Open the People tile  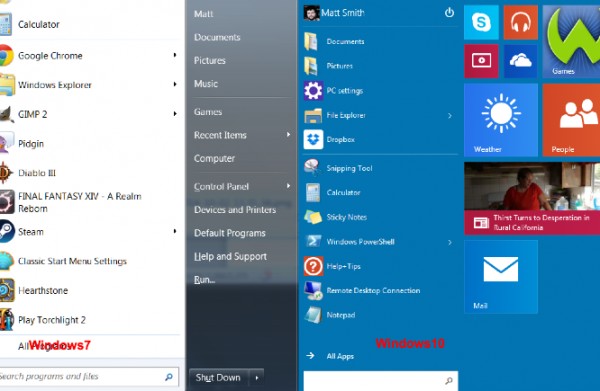click(x=571, y=120)
